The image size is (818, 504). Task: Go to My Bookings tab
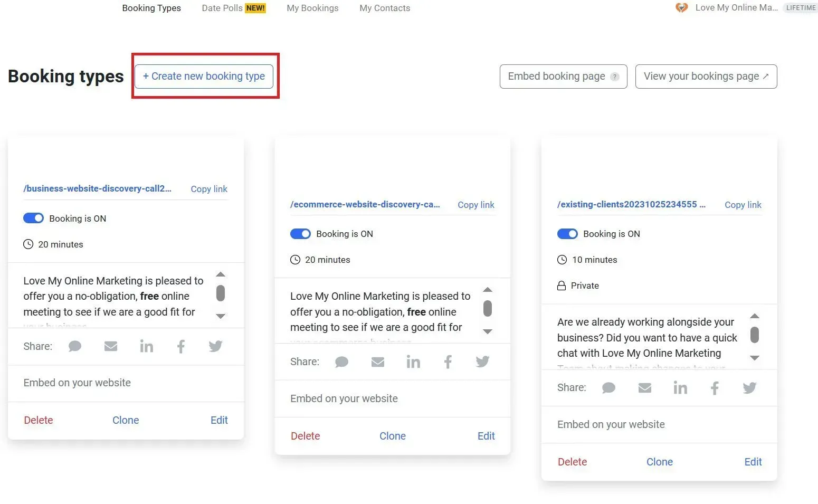click(312, 8)
